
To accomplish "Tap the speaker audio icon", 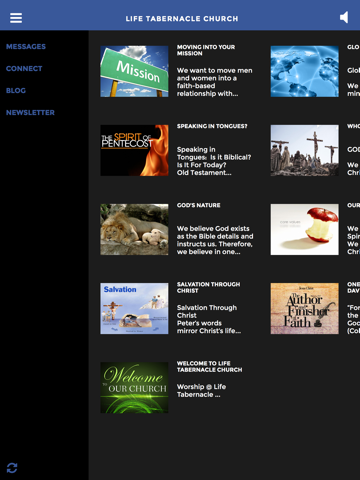I will tap(344, 17).
